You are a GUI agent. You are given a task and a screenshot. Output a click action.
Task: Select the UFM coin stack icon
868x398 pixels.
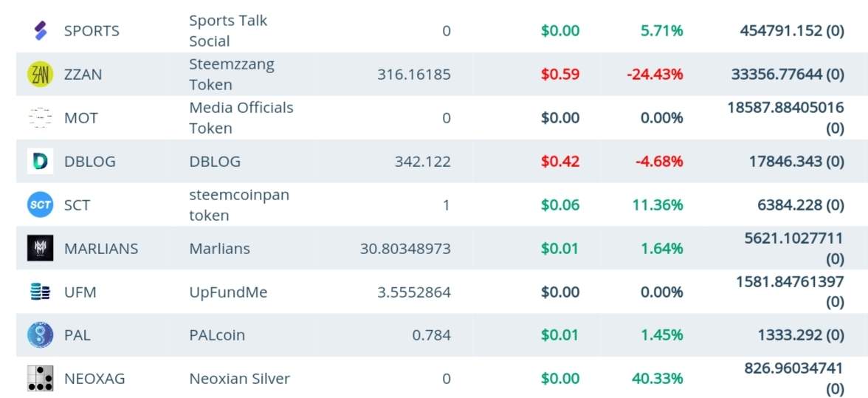[41, 292]
